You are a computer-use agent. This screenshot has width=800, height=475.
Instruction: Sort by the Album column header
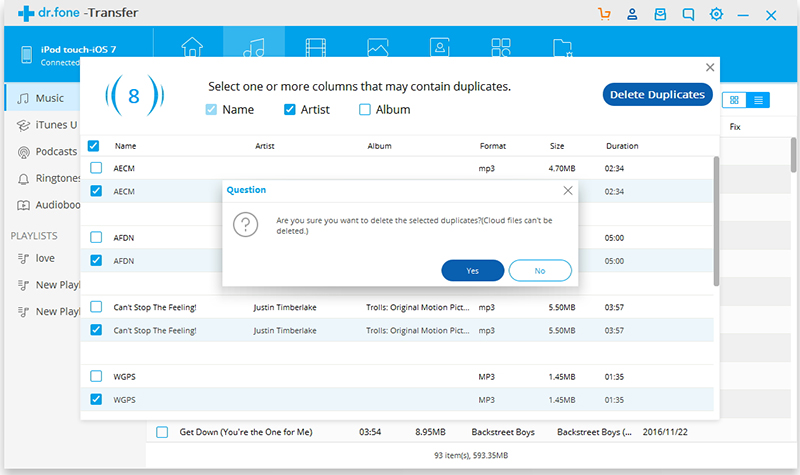click(380, 146)
